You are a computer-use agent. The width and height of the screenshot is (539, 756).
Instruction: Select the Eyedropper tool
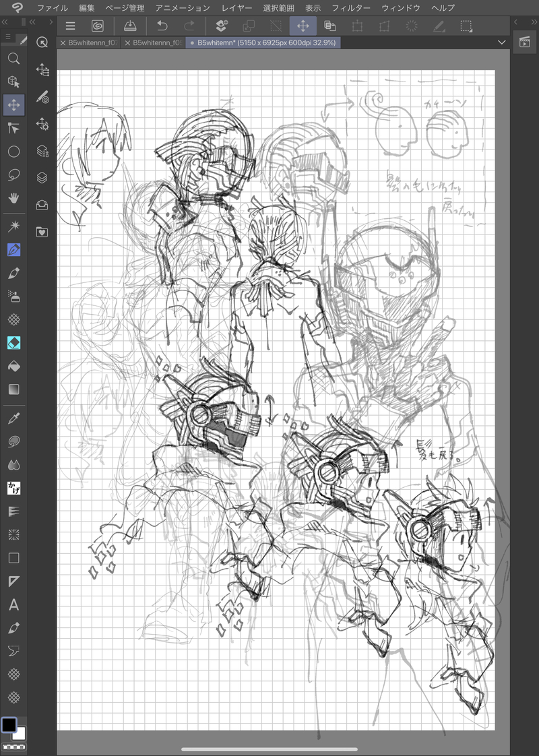pyautogui.click(x=14, y=418)
